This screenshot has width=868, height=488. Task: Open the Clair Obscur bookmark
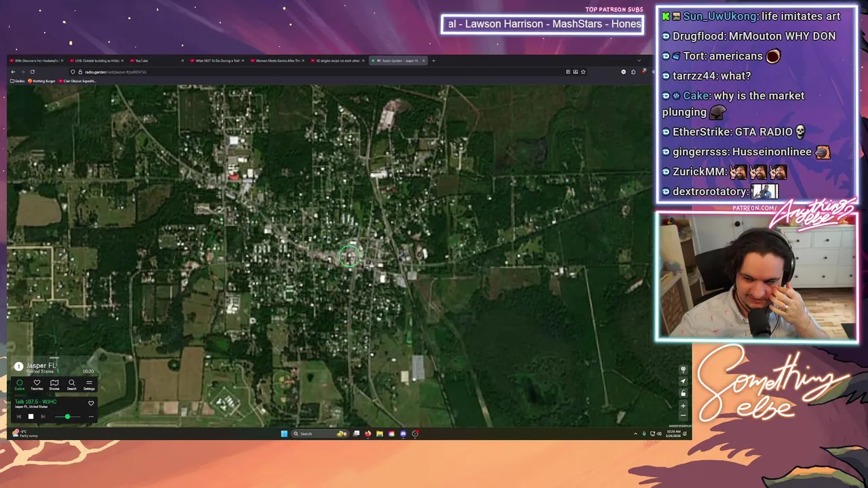pos(77,81)
